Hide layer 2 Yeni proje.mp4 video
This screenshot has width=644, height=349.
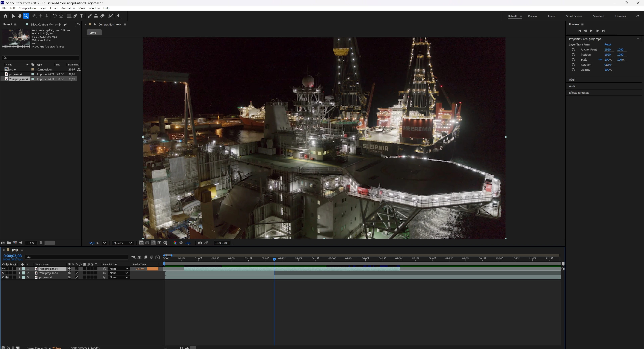click(3, 273)
